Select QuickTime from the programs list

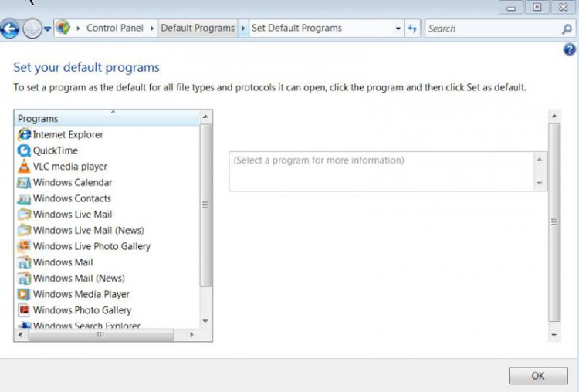(56, 150)
